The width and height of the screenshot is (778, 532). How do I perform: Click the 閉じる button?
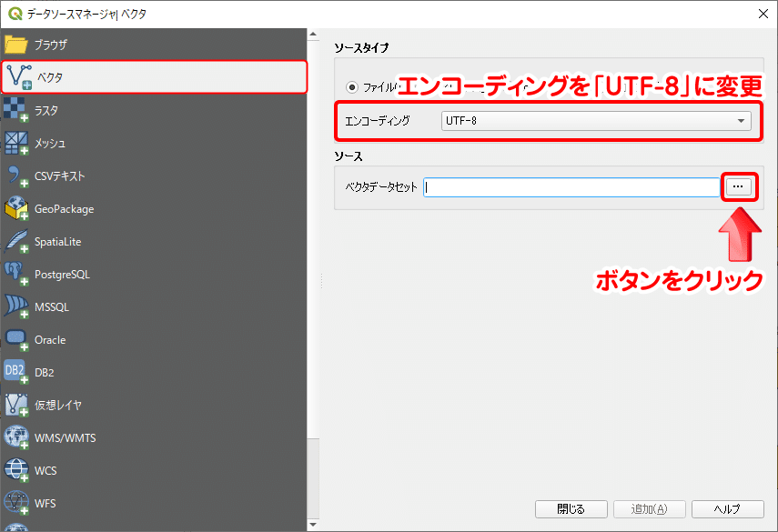(x=571, y=508)
